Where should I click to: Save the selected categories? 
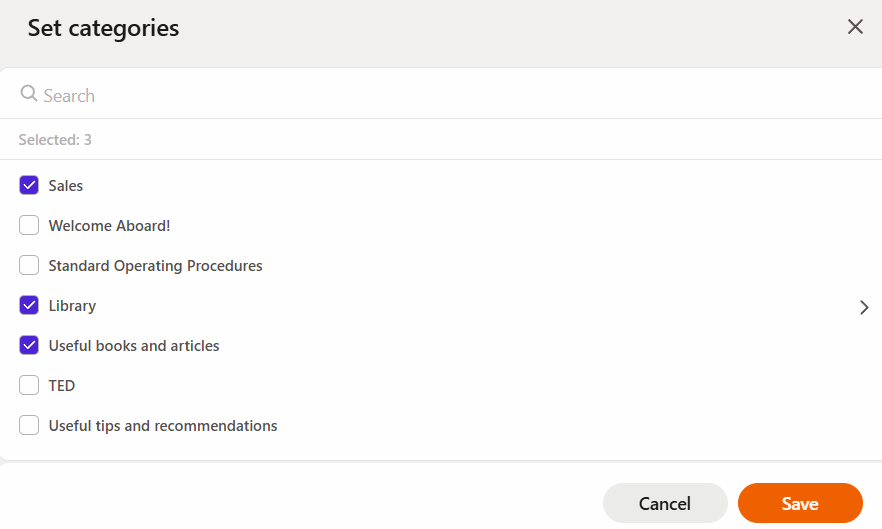800,503
